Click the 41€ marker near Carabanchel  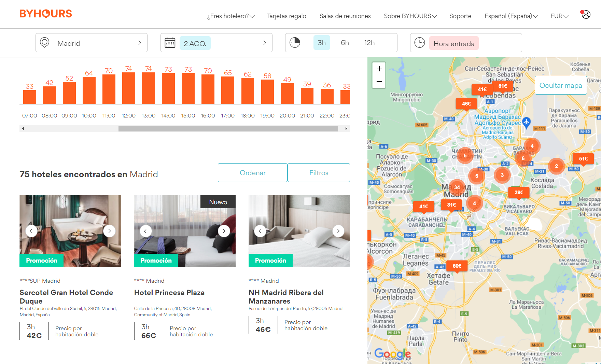(x=424, y=207)
